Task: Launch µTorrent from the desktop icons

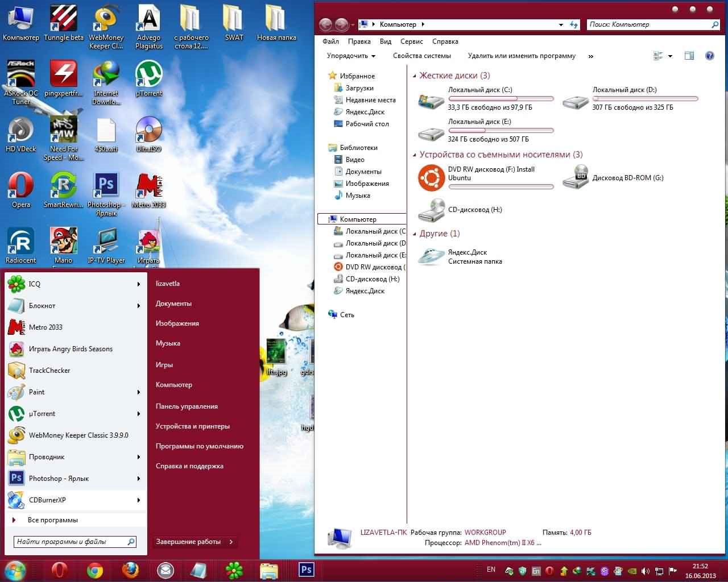Action: coord(148,75)
